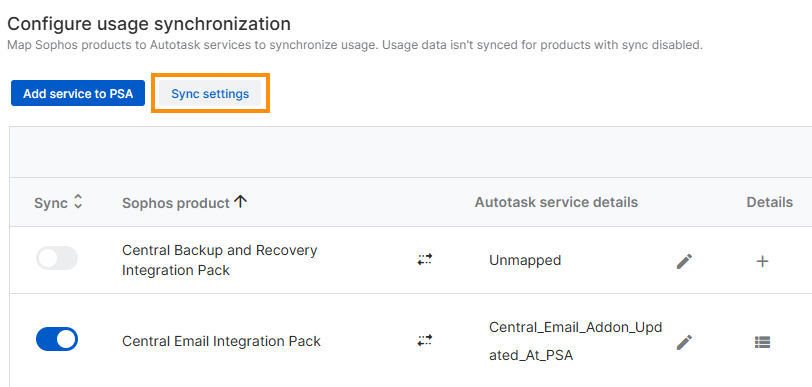Image resolution: width=812 pixels, height=387 pixels.
Task: Select Central_Email_Addon_Updated_At_PSA text
Action: pos(575,341)
